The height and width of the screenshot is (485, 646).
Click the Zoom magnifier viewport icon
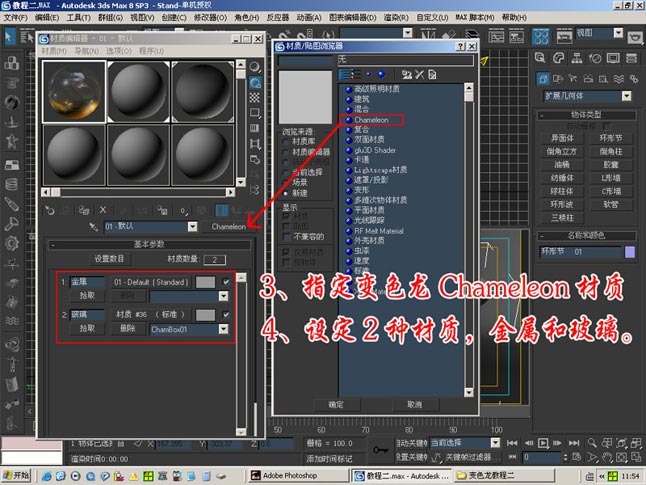point(592,443)
